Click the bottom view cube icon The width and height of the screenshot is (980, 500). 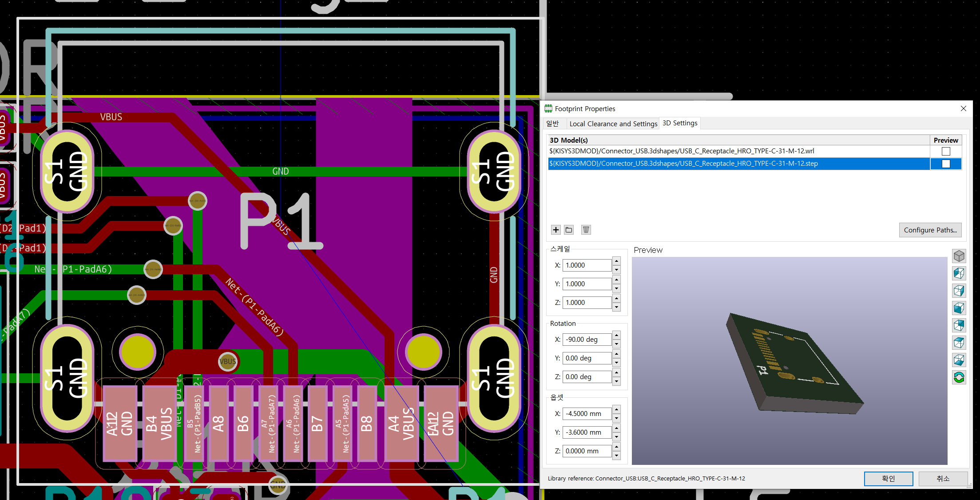tap(959, 360)
